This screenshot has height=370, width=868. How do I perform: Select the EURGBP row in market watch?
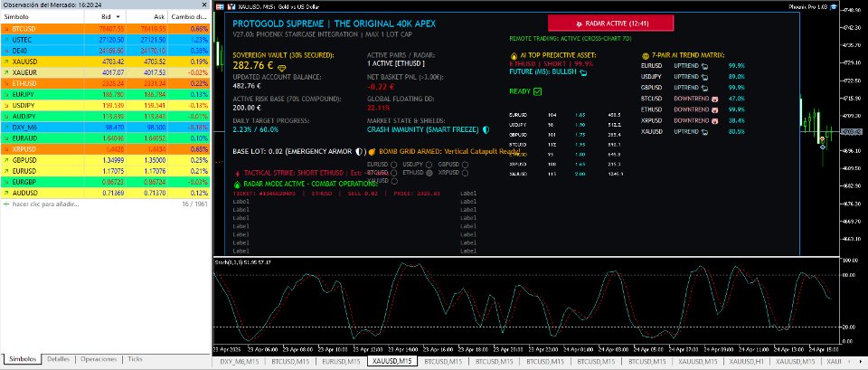pos(105,182)
